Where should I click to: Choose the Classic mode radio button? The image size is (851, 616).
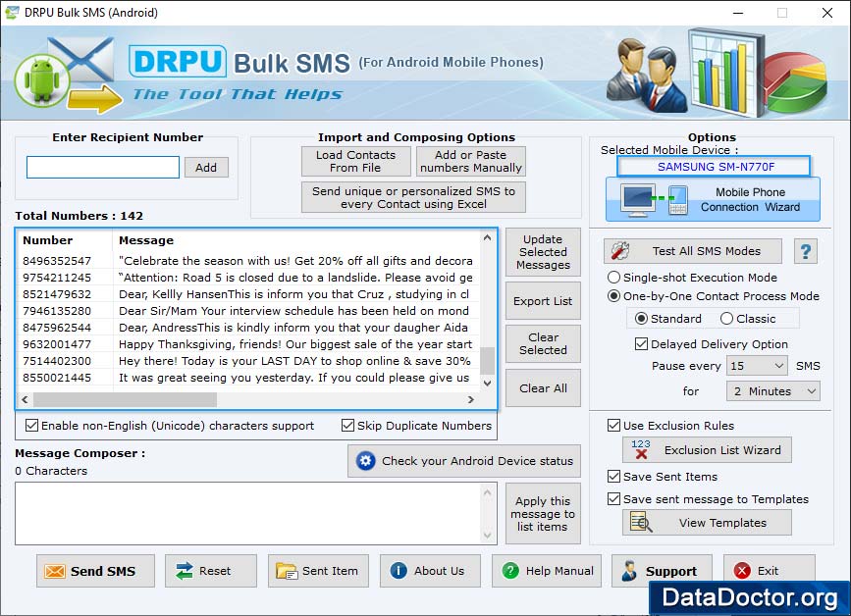726,319
